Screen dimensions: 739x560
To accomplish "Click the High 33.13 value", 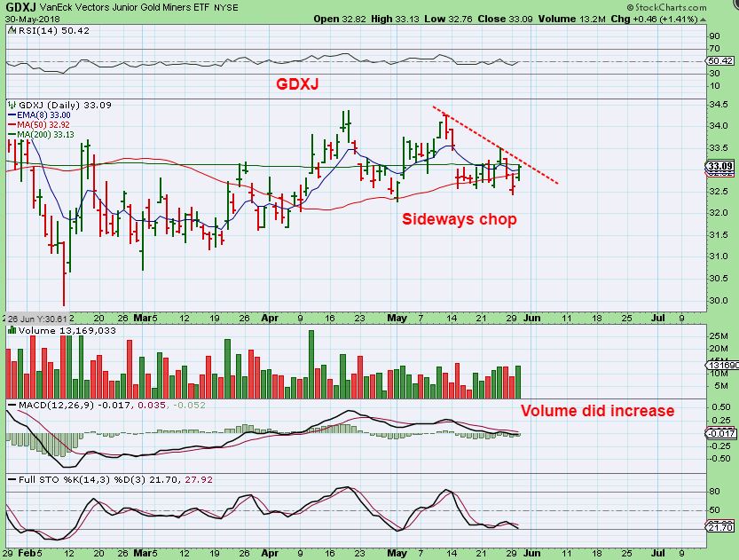I will pyautogui.click(x=396, y=19).
